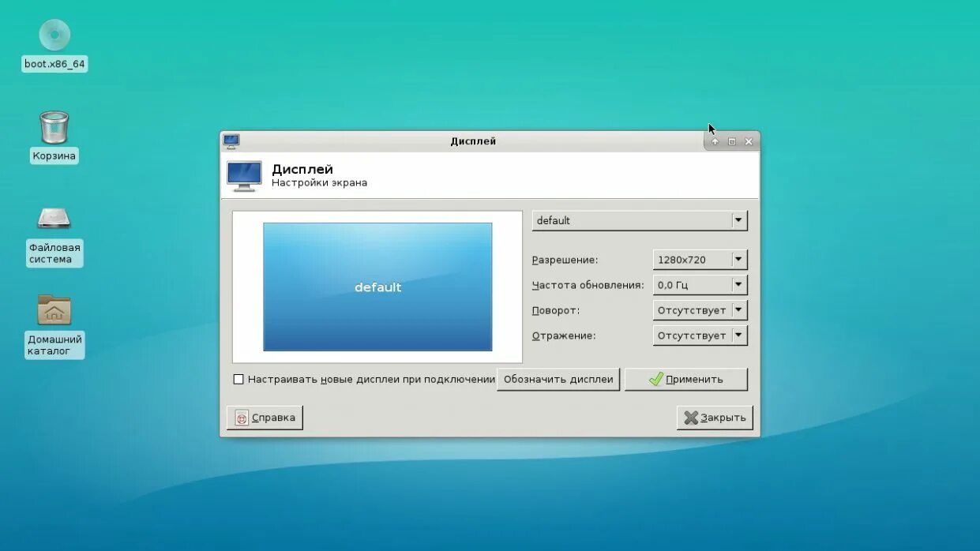Click the Справка help button
Screen dimensions: 980x551
[265, 418]
